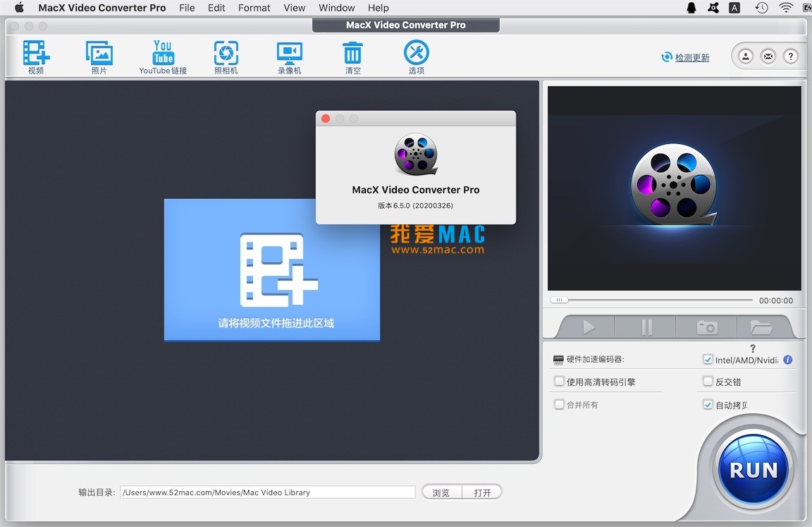Viewport: 812px width, 527px height.
Task: Click the 打开 open folder button
Action: pos(482,492)
